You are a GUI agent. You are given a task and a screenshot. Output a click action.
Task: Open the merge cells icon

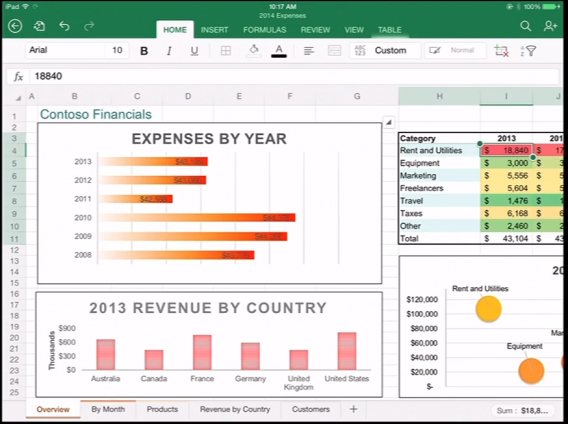pos(334,50)
